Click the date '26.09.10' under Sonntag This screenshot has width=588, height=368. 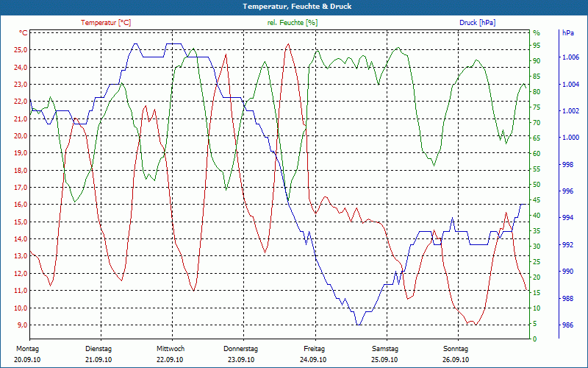point(456,360)
